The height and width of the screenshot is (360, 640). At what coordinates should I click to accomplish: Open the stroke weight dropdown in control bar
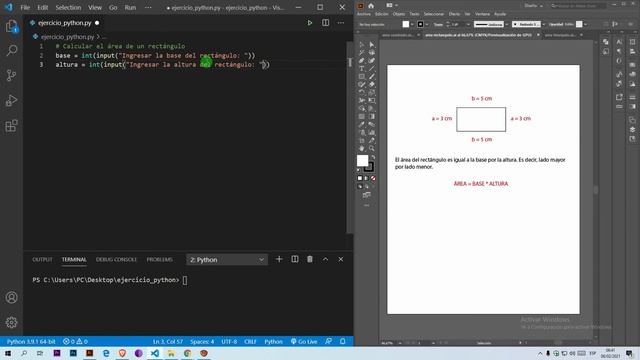tap(468, 24)
